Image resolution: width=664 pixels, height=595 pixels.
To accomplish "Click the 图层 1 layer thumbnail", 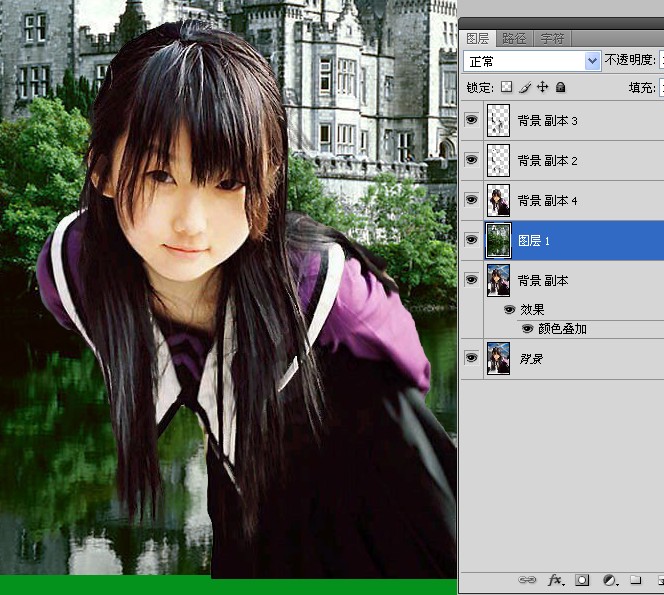I will (x=498, y=240).
